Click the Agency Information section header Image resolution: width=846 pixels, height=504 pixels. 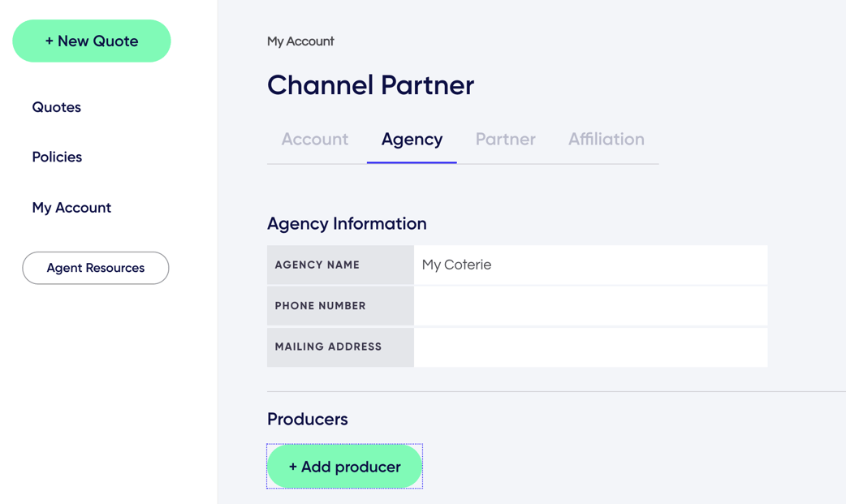pyautogui.click(x=347, y=224)
